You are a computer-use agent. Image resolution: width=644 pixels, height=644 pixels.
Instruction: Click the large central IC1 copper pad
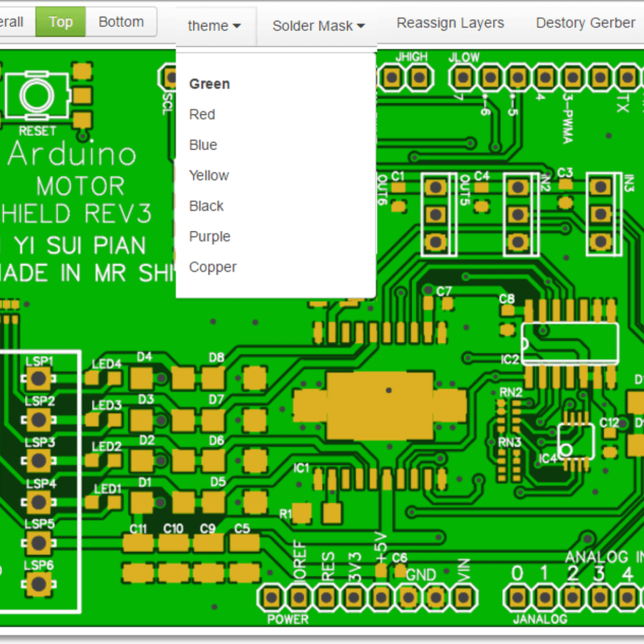[380, 406]
